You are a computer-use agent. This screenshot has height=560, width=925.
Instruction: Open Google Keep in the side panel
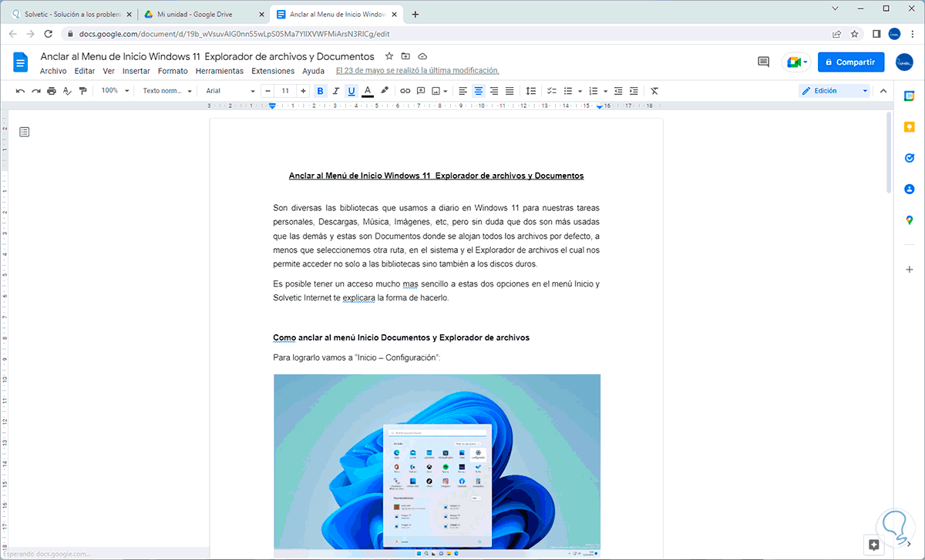(x=910, y=127)
